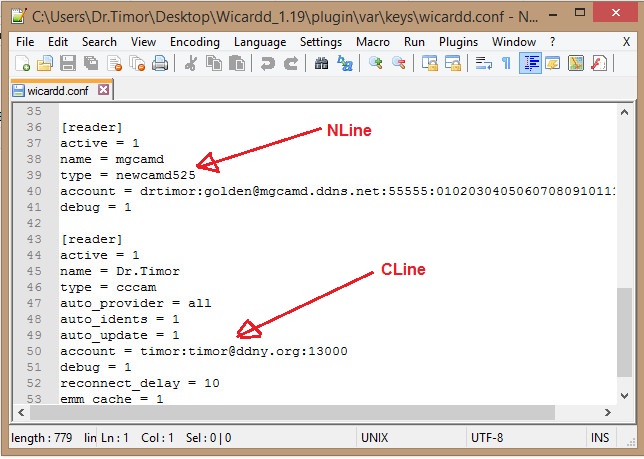This screenshot has height=459, width=644.
Task: Click the vertical scrollbar thumb
Action: pyautogui.click(x=624, y=332)
